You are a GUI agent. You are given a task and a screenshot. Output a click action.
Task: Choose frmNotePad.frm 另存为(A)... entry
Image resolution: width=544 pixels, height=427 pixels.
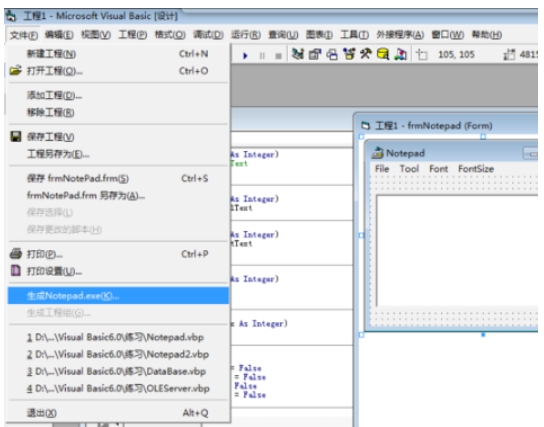coord(118,196)
